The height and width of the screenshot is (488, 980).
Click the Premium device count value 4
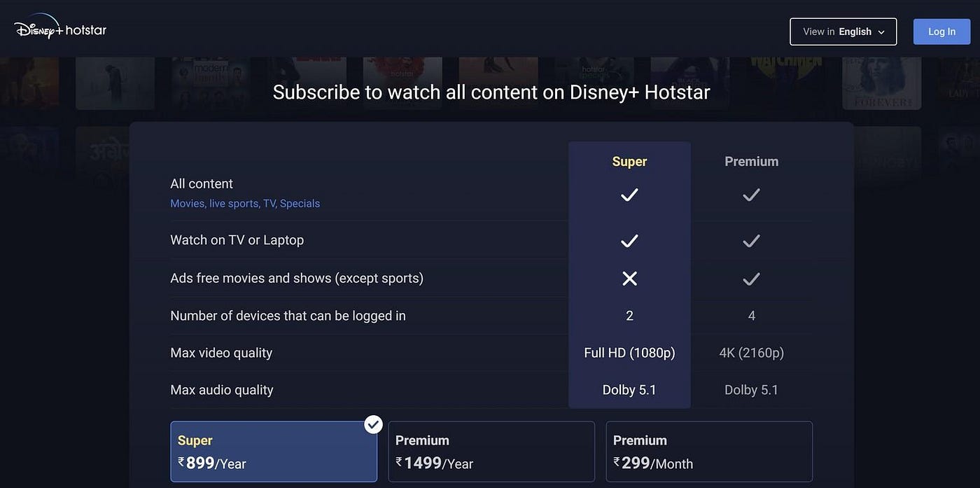(751, 316)
